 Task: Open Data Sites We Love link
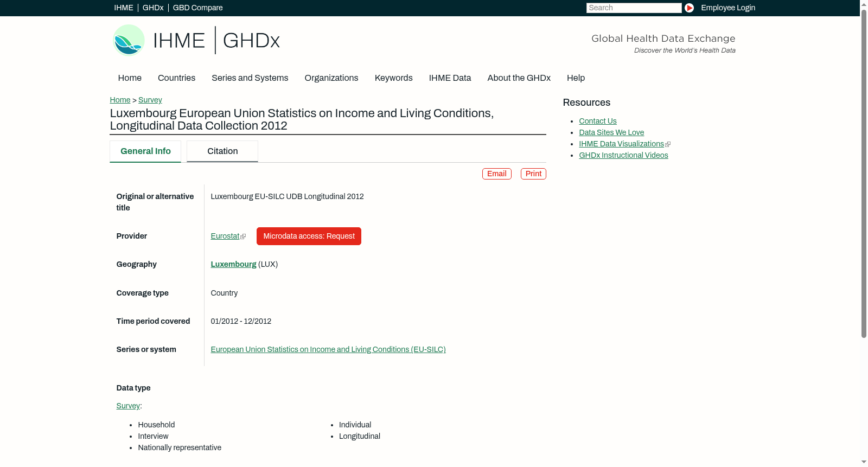point(611,133)
